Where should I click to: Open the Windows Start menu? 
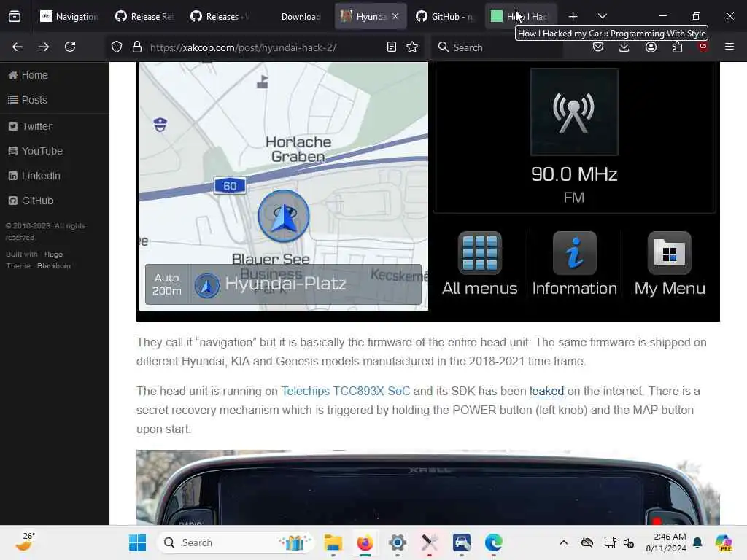click(138, 542)
